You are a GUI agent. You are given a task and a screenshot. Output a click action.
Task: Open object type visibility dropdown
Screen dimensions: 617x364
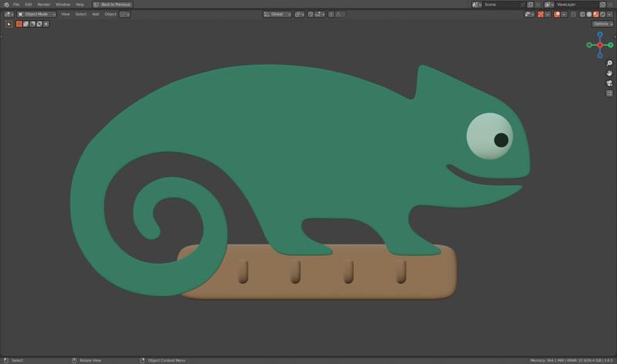(529, 14)
